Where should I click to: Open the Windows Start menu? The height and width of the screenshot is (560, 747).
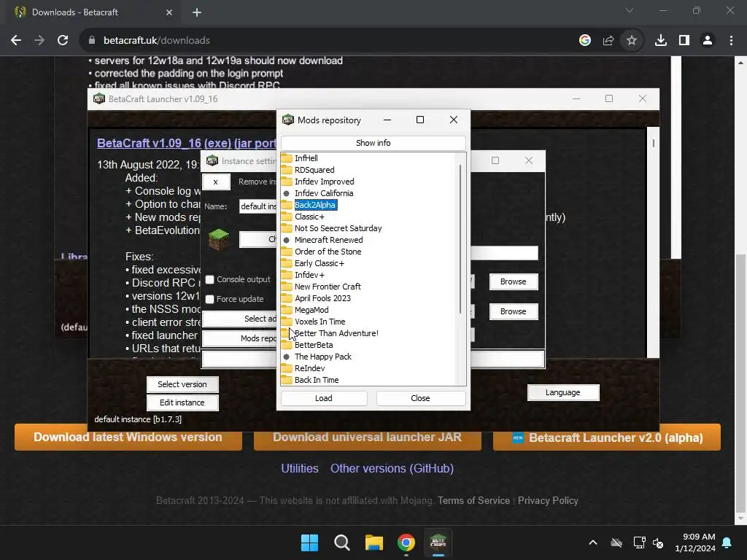[309, 542]
